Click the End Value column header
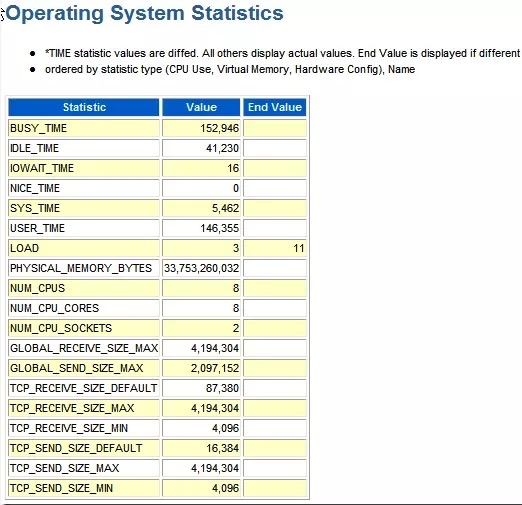 275,107
